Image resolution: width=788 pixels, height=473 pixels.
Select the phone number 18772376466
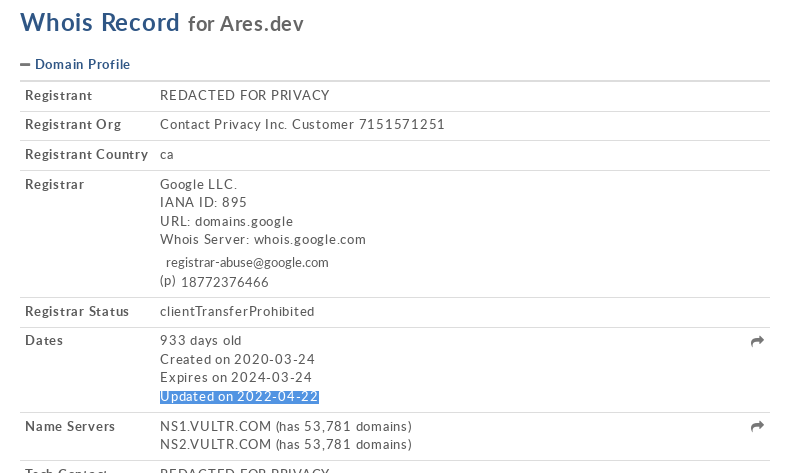225,282
